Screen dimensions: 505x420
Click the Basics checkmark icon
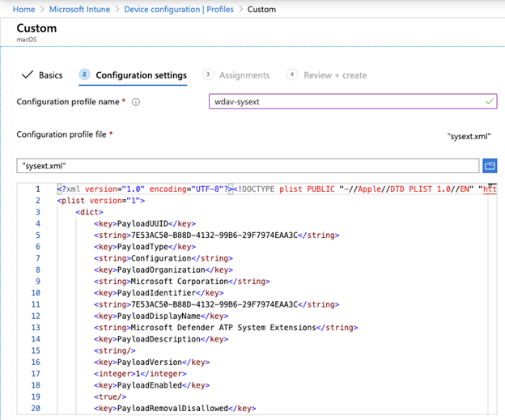tap(28, 74)
